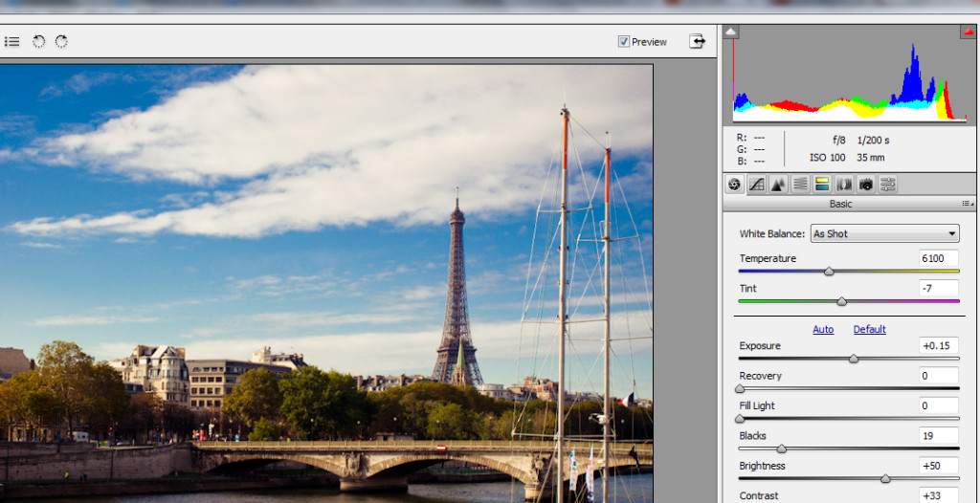Screen dimensions: 980x503
Task: Click the 'f/8' aperture readout
Action: pos(838,141)
